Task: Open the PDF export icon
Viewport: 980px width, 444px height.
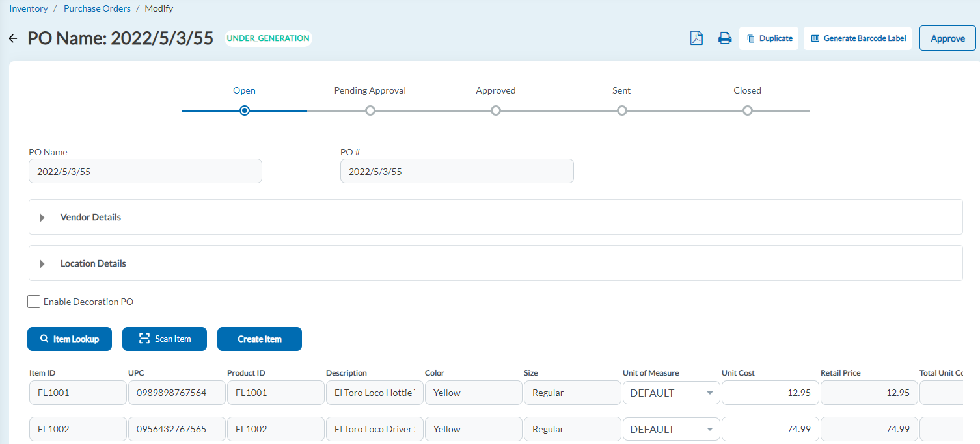Action: click(x=696, y=38)
